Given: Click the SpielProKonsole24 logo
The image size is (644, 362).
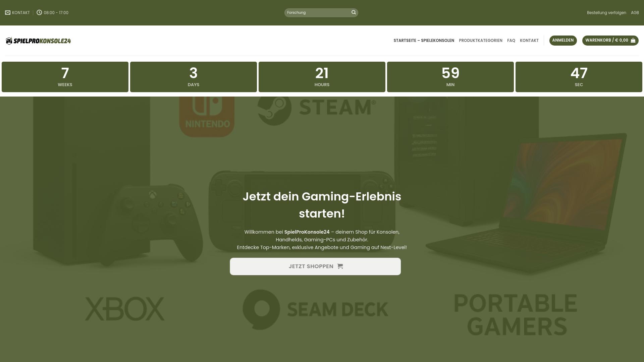Looking at the screenshot, I should [38, 41].
